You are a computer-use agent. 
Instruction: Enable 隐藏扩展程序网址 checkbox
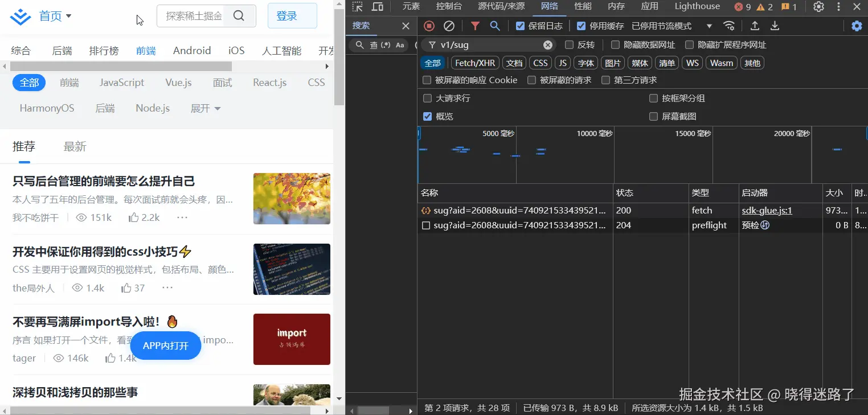point(689,45)
